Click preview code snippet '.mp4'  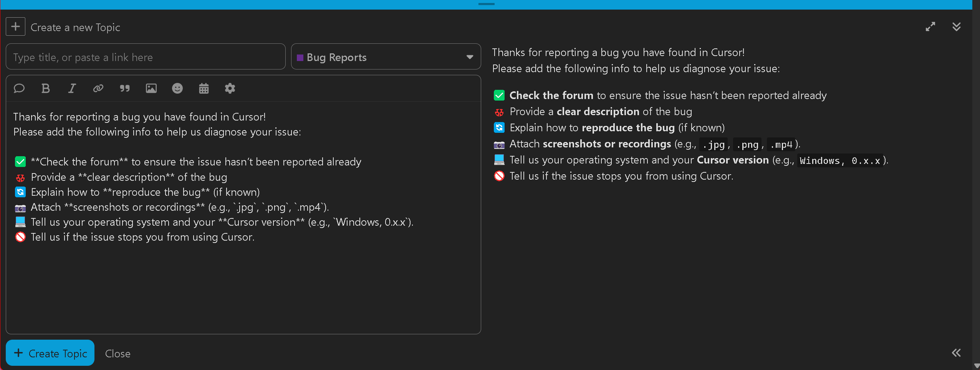tap(781, 144)
